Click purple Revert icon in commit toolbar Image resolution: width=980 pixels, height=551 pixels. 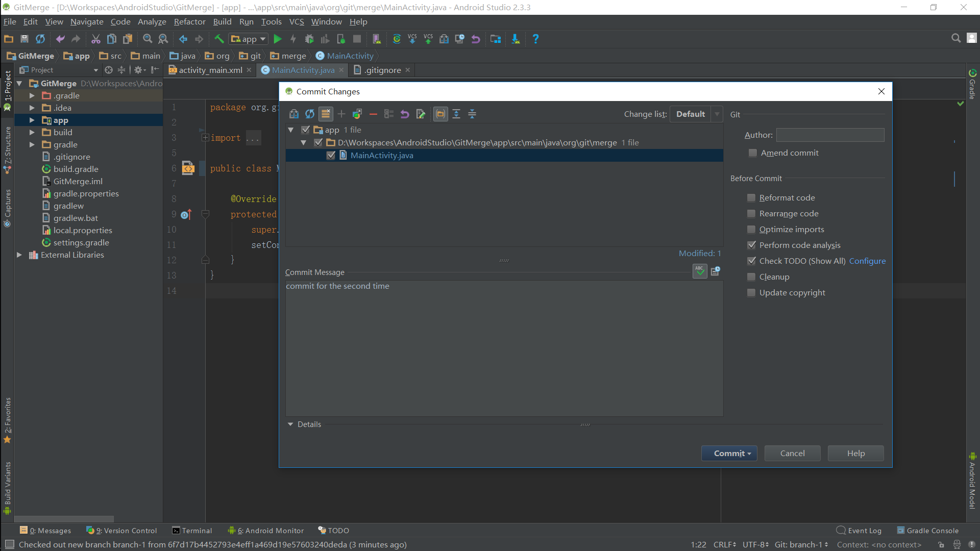point(405,114)
